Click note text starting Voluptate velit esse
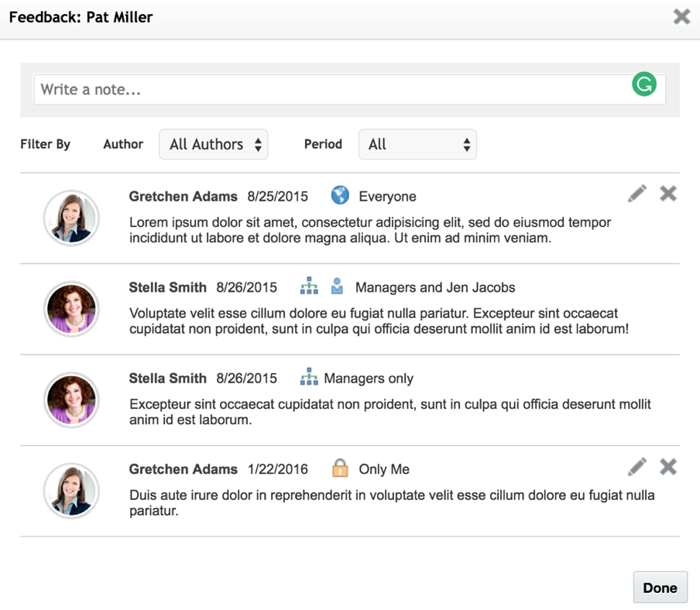The height and width of the screenshot is (610, 700). [x=379, y=321]
